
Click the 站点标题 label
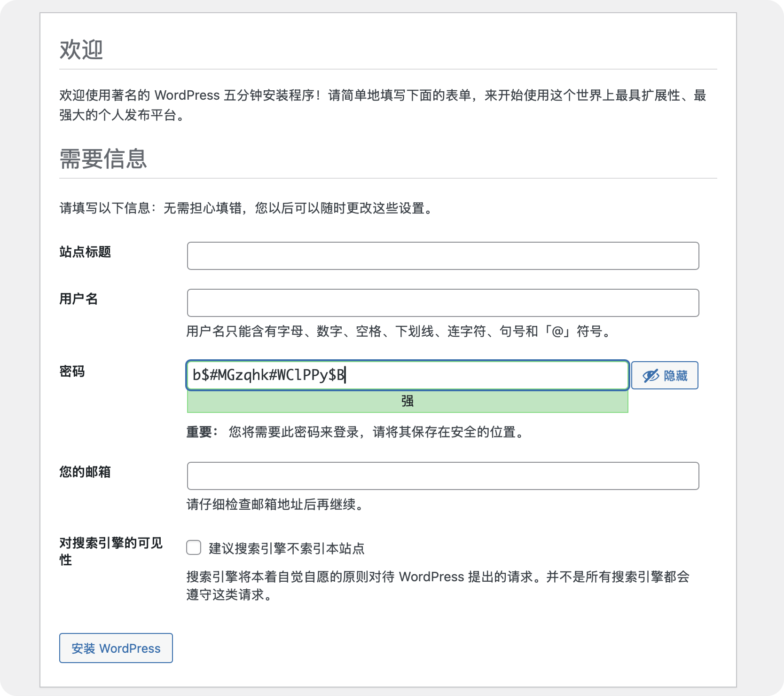click(x=85, y=252)
